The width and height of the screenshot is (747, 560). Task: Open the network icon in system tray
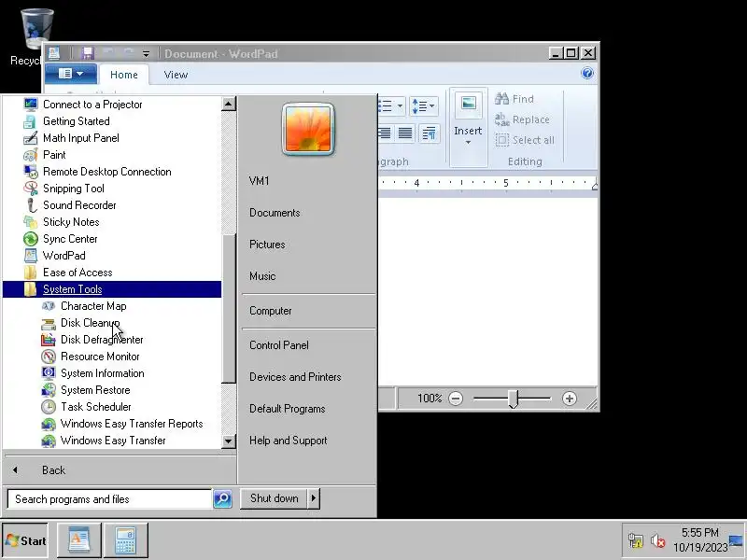click(635, 540)
